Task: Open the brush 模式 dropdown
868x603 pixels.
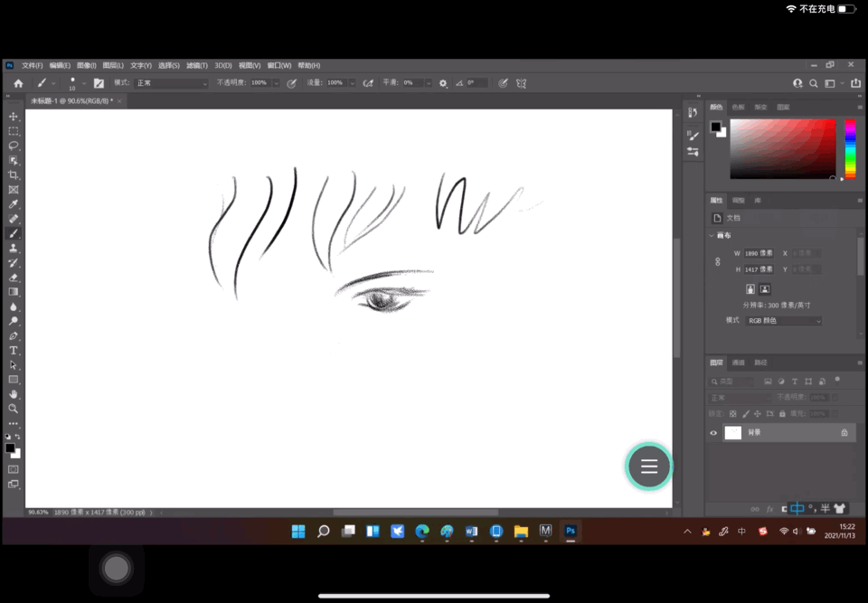Action: click(172, 83)
